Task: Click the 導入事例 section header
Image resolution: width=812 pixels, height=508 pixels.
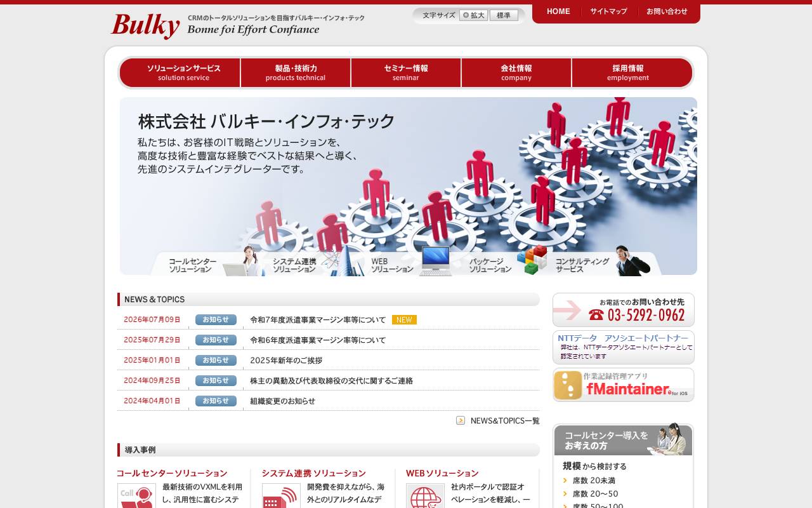Action: point(329,450)
